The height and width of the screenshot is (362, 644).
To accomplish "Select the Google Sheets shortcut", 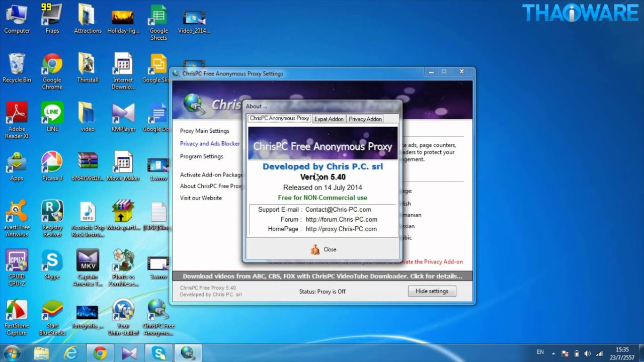I will pyautogui.click(x=158, y=23).
